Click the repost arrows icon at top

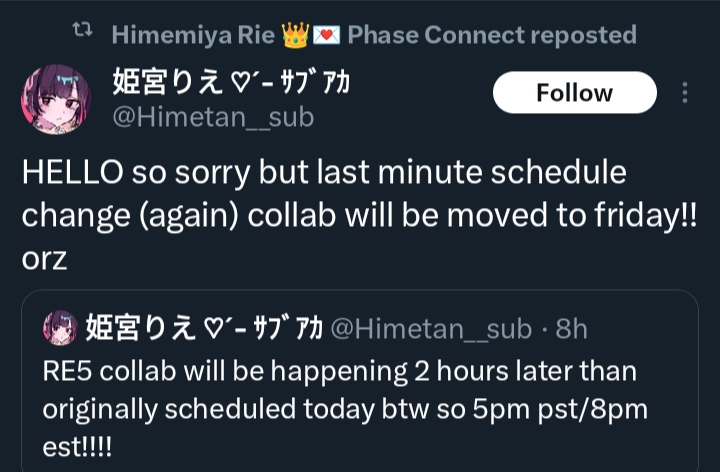(x=83, y=30)
